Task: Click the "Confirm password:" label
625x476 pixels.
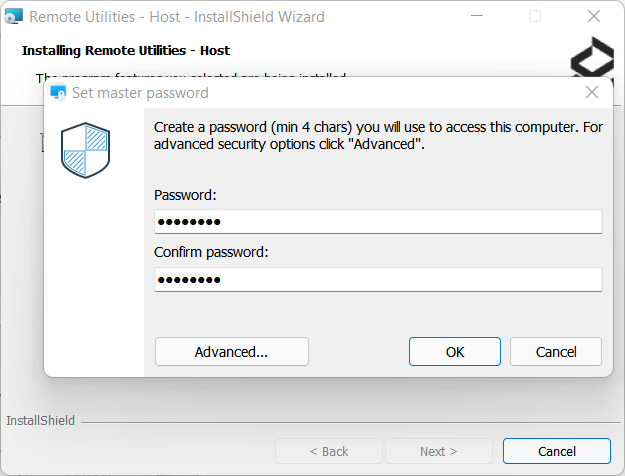Action: (x=211, y=252)
